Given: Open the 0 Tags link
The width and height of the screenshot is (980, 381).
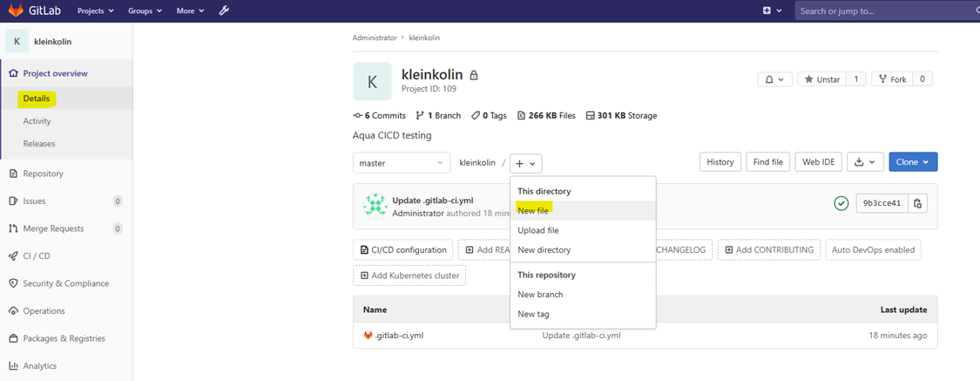Looking at the screenshot, I should [x=489, y=116].
